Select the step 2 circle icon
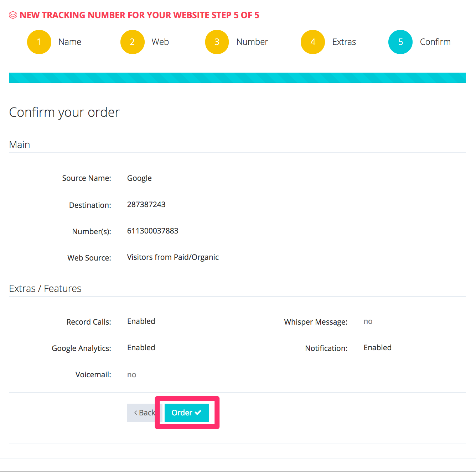The width and height of the screenshot is (476, 472). click(x=132, y=42)
